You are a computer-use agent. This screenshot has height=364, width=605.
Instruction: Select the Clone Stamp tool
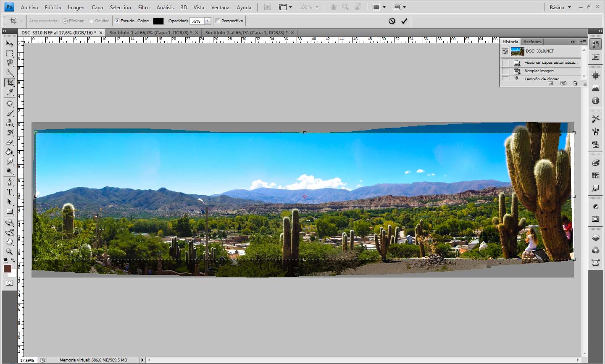[x=10, y=123]
